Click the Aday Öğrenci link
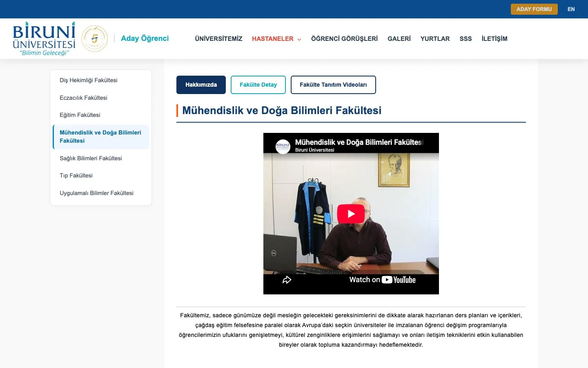Image resolution: width=588 pixels, height=368 pixels. (x=145, y=38)
